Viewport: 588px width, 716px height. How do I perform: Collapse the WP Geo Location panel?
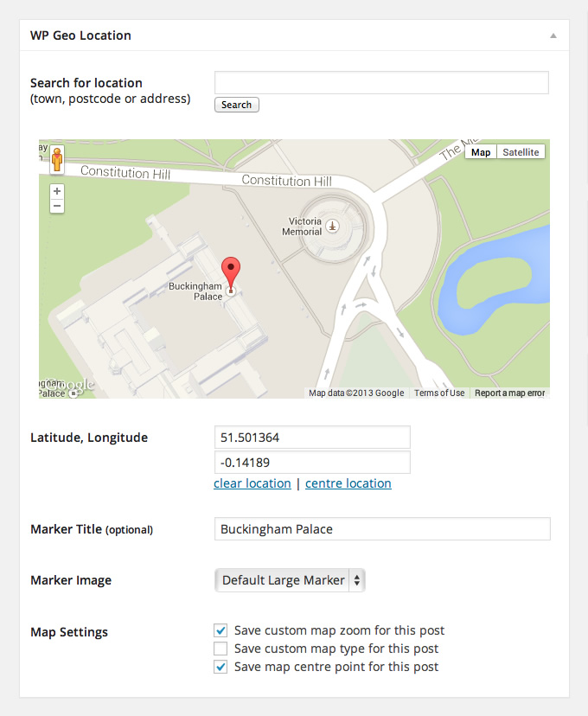[x=553, y=35]
